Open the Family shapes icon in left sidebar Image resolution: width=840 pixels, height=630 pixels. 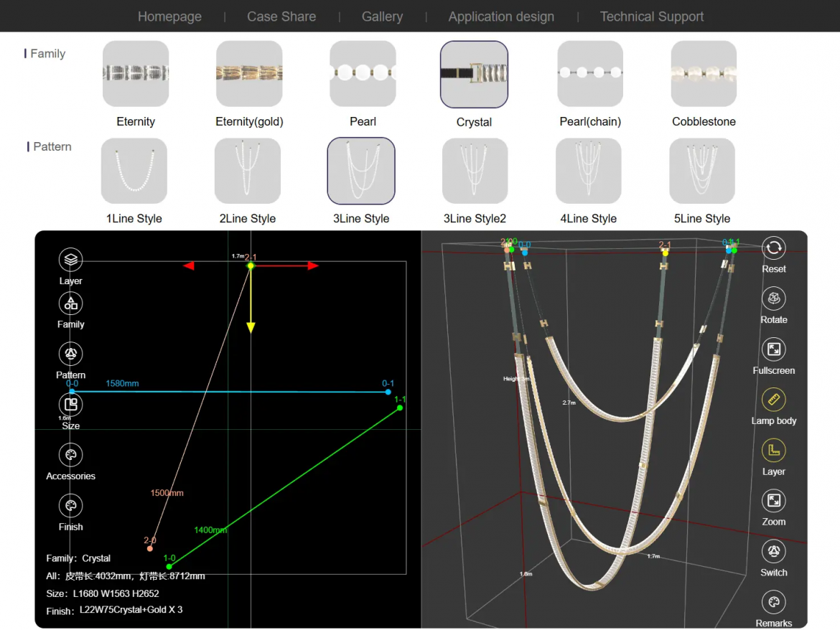pos(70,304)
